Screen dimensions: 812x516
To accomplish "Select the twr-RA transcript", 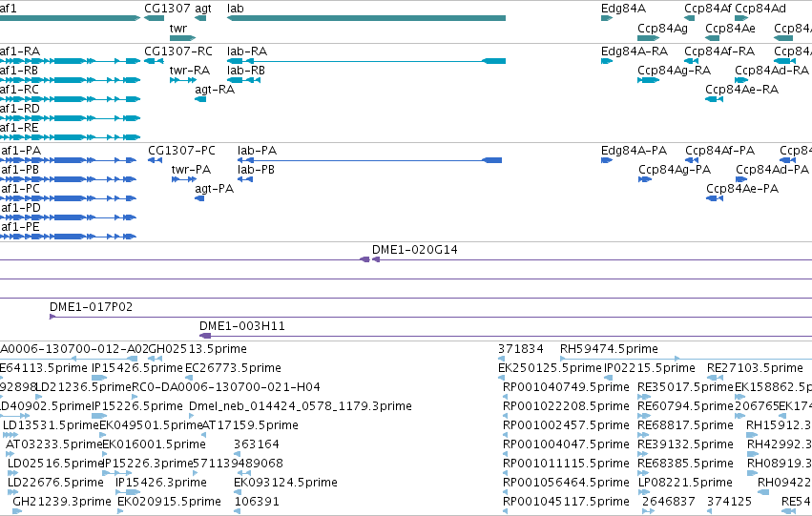I will pos(183,80).
